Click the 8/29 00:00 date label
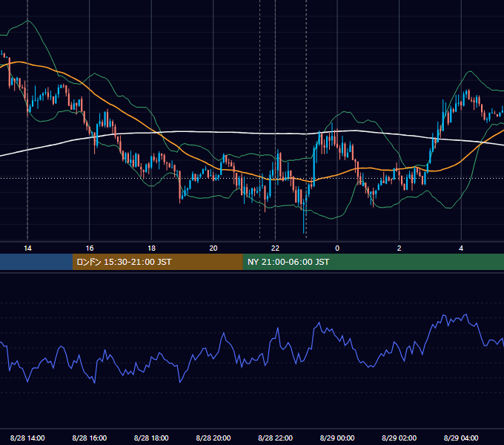 pyautogui.click(x=337, y=438)
